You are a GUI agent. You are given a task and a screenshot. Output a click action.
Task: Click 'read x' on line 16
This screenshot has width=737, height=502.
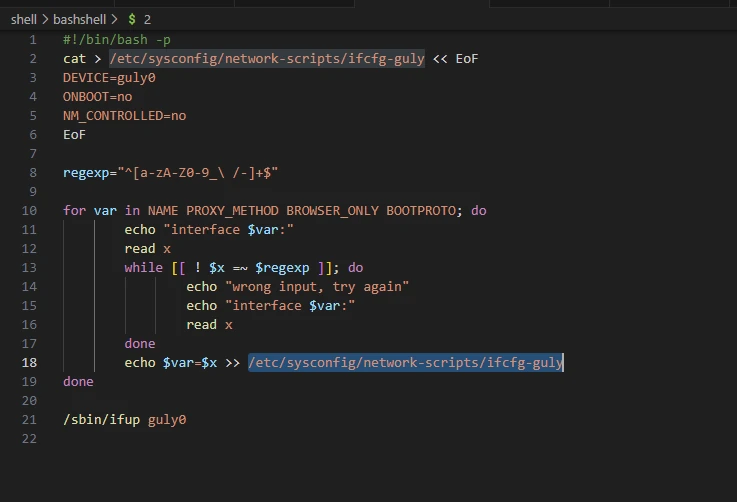209,325
